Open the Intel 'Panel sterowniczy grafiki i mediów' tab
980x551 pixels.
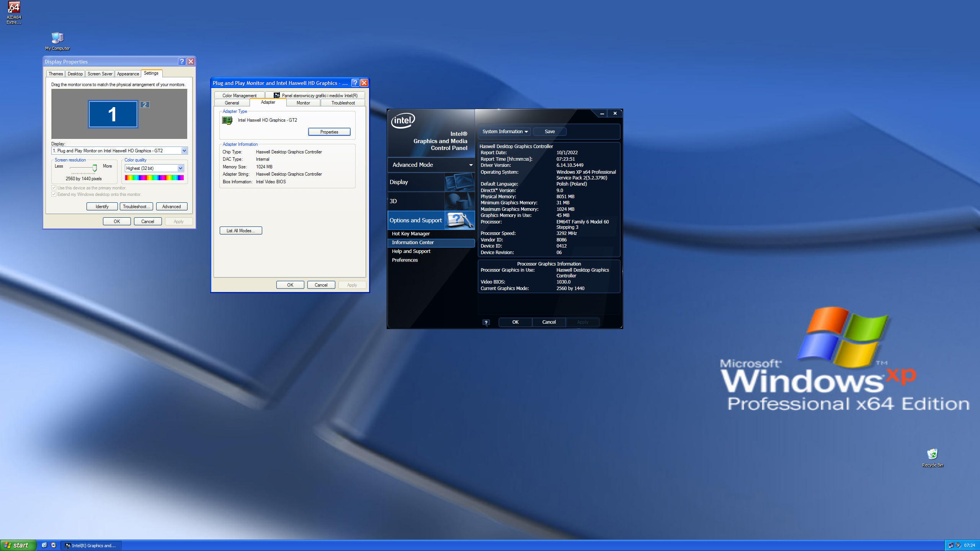click(x=315, y=96)
